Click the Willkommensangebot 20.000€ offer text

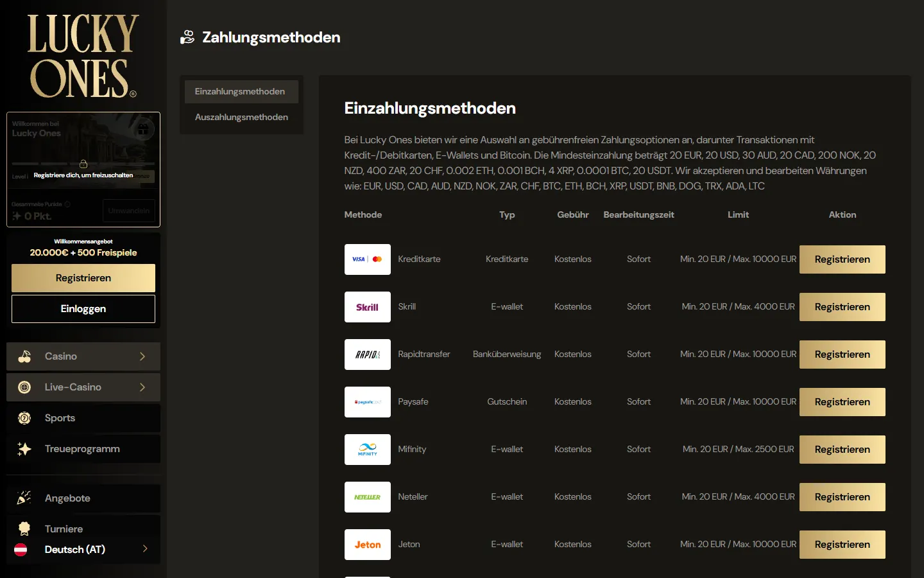point(83,252)
